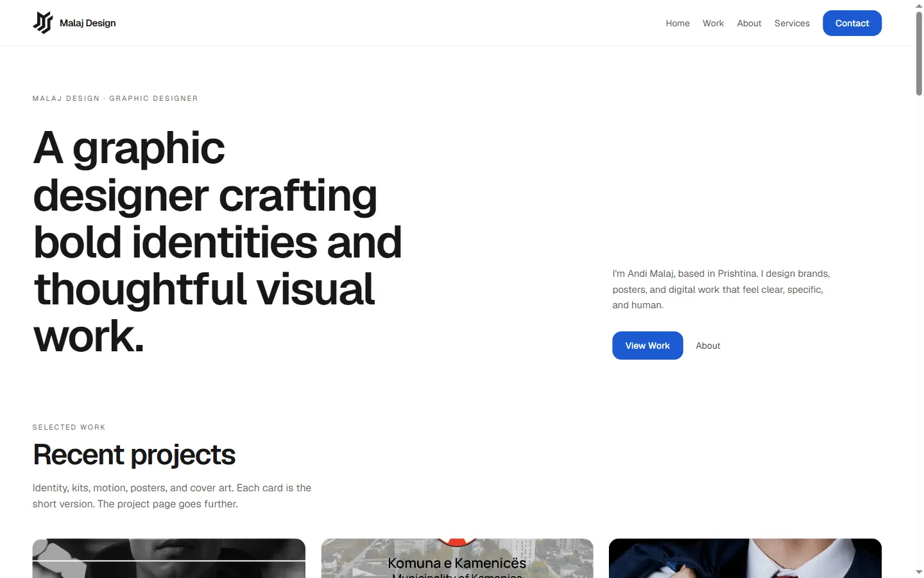Open the Malaj Design brand name link
This screenshot has height=578, width=924.
coord(88,23)
